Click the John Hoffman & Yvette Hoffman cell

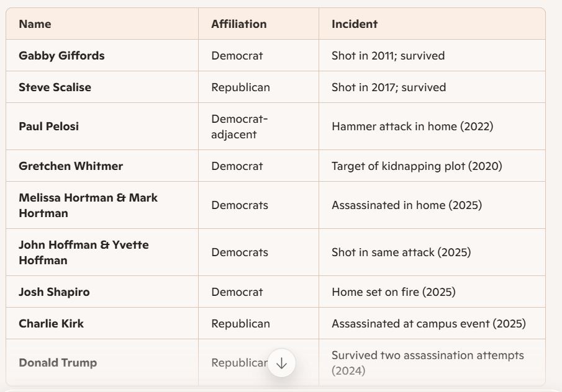click(83, 252)
